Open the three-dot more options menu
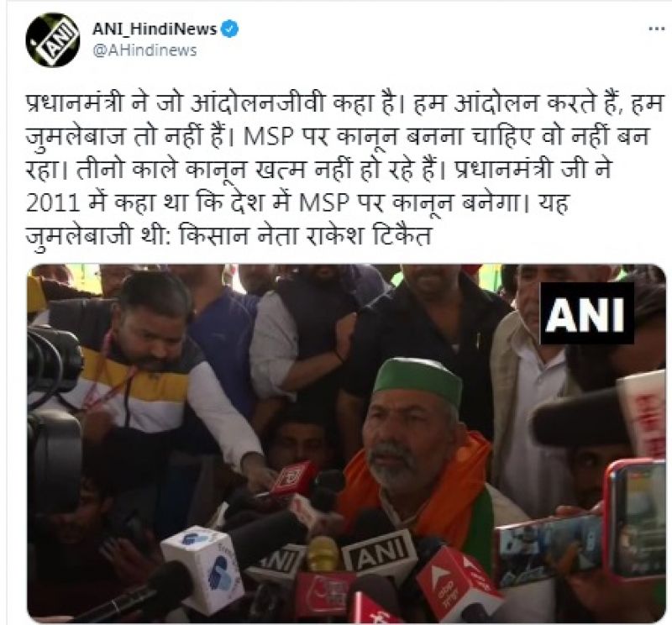This screenshot has height=625, width=672. (x=656, y=29)
